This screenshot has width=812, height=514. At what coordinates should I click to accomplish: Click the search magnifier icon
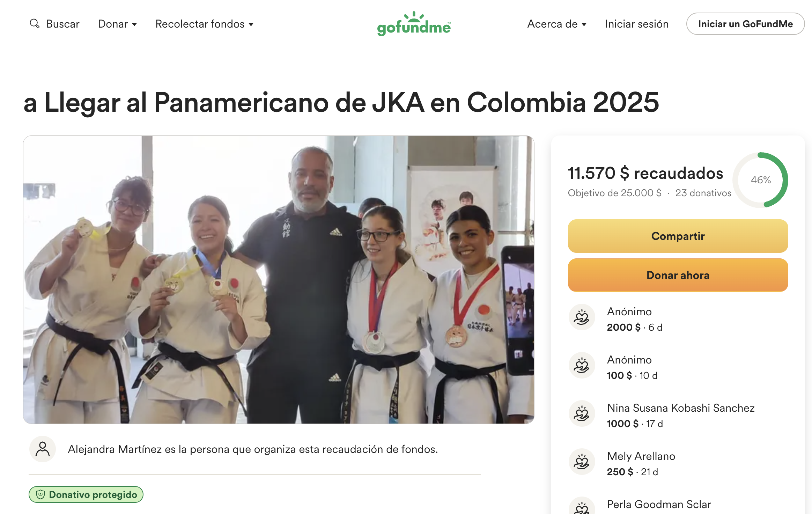pos(35,24)
